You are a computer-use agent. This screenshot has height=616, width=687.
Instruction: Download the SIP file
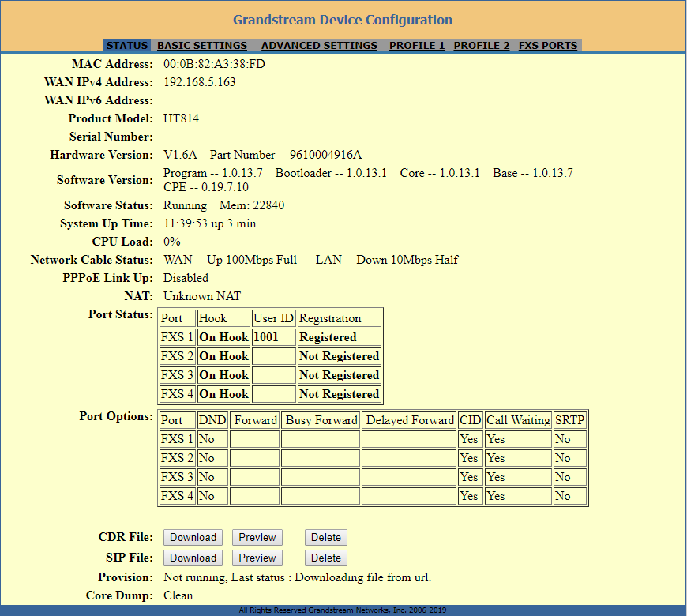coord(193,558)
